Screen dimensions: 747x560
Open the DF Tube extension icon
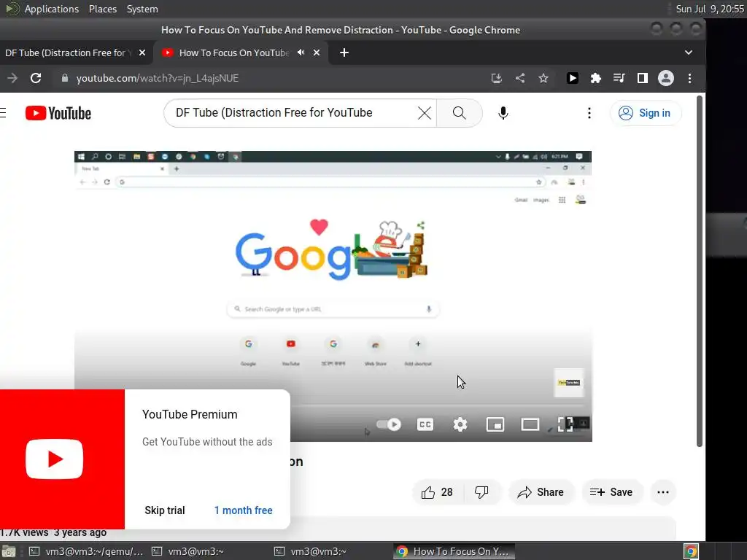(x=573, y=78)
